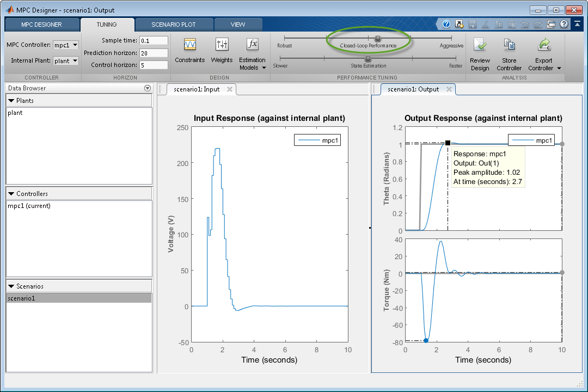Screen dimensions: 588x392
Task: Click the Cut scissors icon
Action: 486,24
